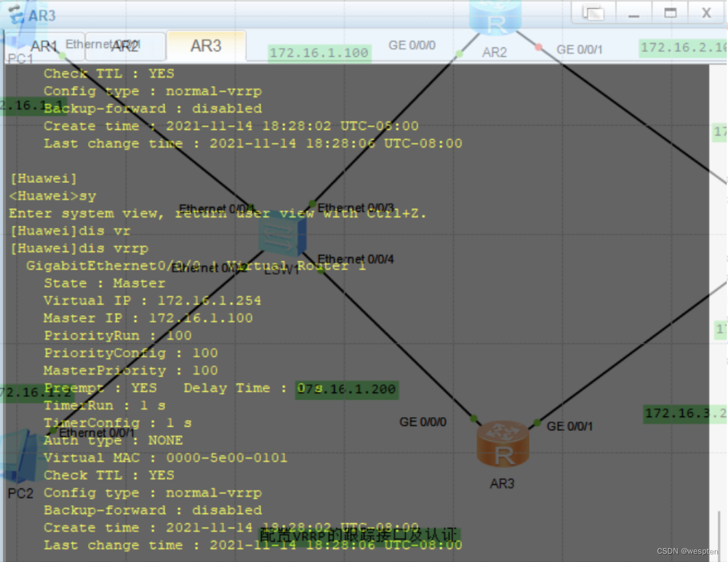Click the GE 0/0/1 label beside AR3
The width and height of the screenshot is (728, 562).
570,426
